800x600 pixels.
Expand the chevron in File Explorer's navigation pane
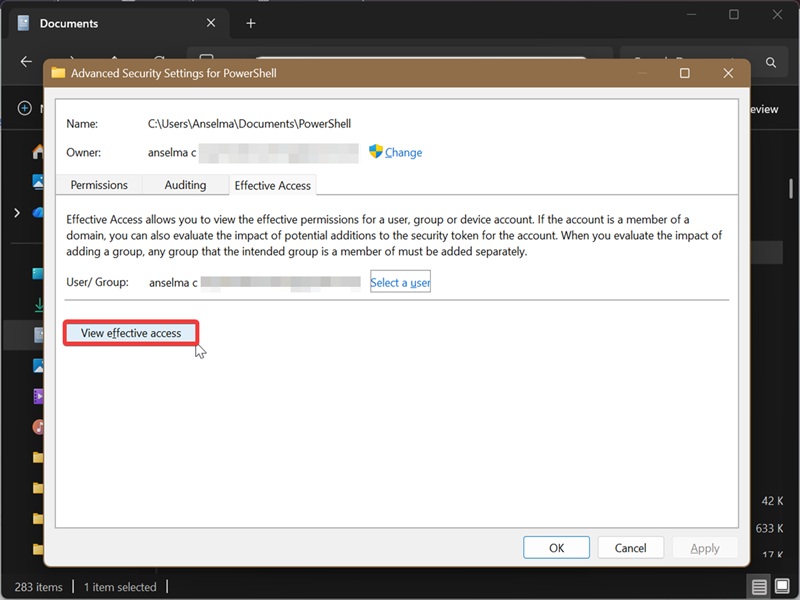coord(17,213)
